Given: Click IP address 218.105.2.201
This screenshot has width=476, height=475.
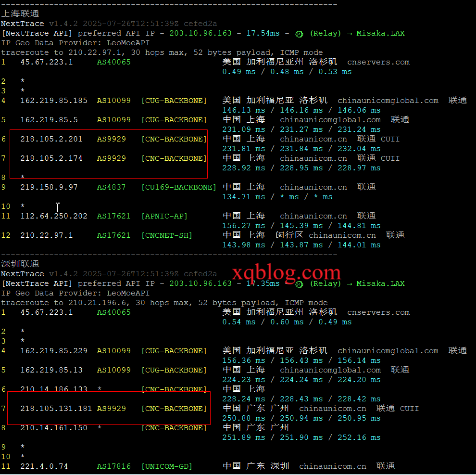Looking at the screenshot, I should [x=51, y=139].
